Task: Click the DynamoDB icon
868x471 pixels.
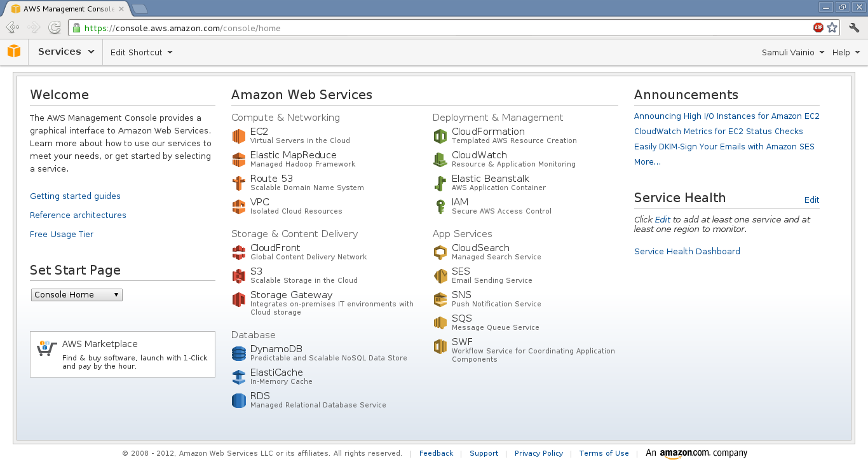Action: pyautogui.click(x=239, y=353)
